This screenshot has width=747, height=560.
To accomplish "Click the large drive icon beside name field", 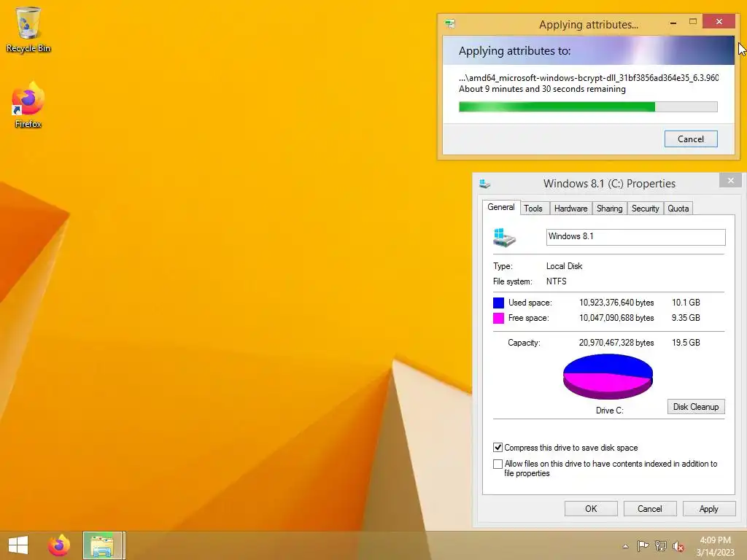I will (x=505, y=237).
